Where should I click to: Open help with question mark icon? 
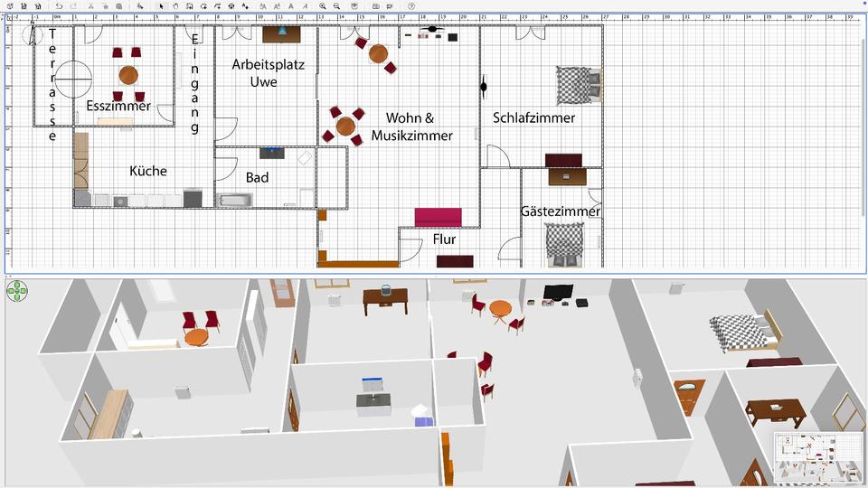(x=411, y=6)
